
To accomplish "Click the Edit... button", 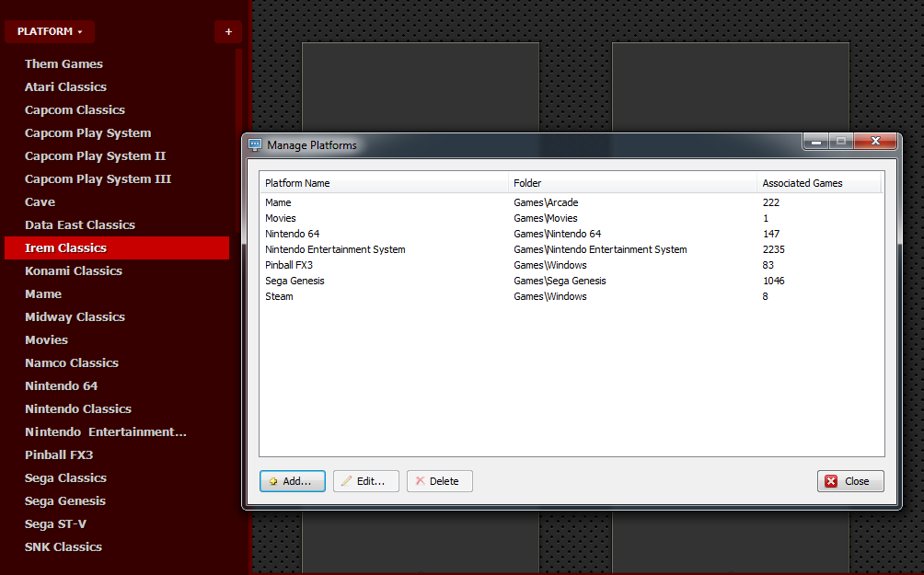I will coord(366,481).
